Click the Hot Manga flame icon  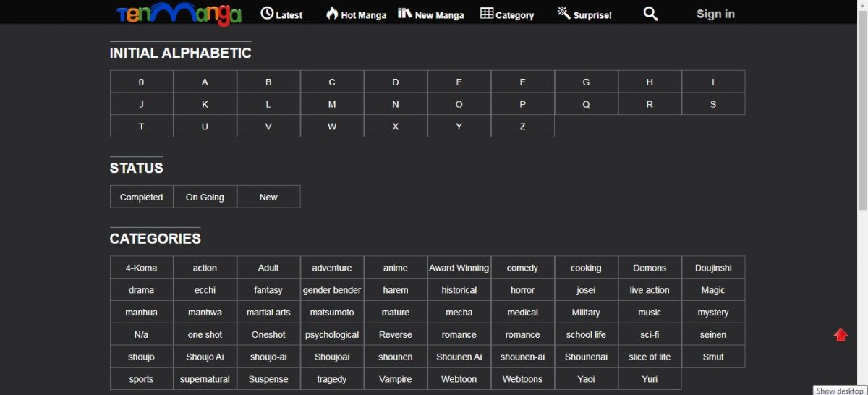click(x=332, y=13)
